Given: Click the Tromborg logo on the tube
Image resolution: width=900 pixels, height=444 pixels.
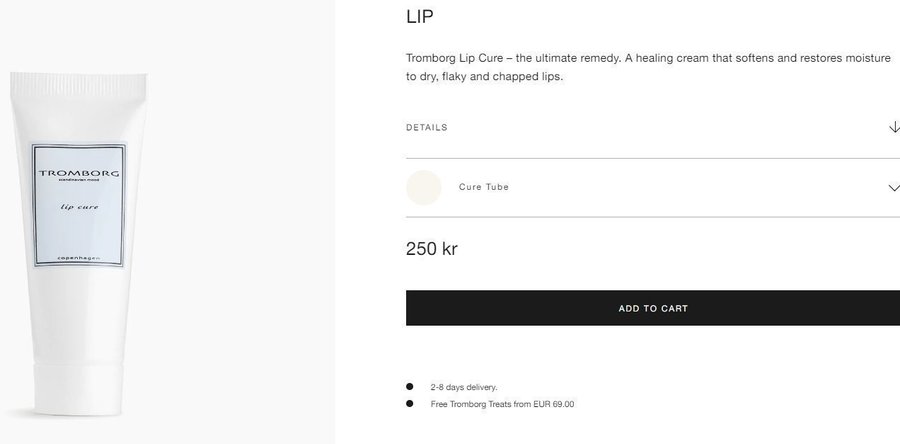Looking at the screenshot, I should click(79, 174).
